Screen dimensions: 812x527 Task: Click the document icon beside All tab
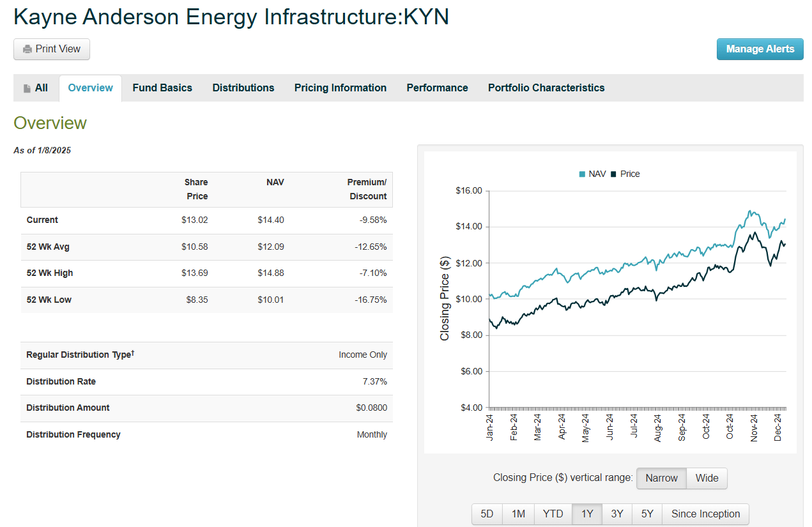[x=26, y=88]
